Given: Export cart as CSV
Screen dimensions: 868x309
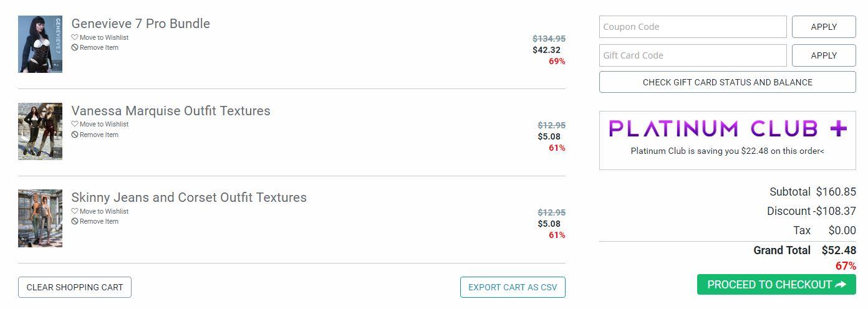Looking at the screenshot, I should [x=513, y=287].
